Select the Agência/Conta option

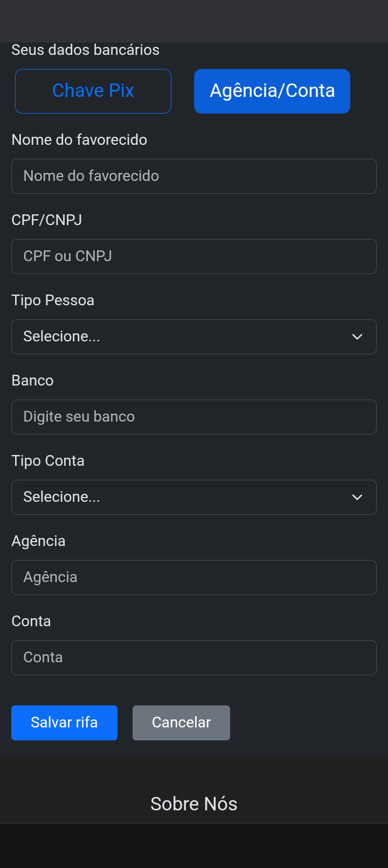(x=272, y=91)
